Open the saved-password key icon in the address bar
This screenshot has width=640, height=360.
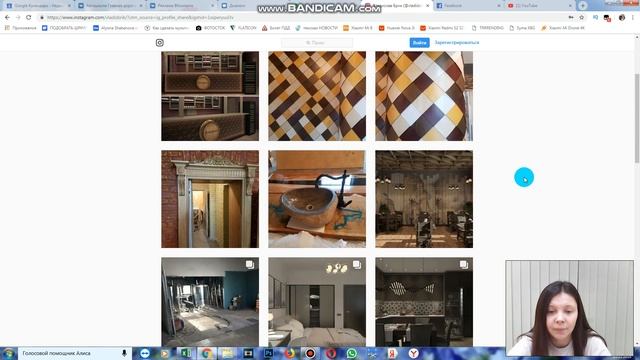[571, 18]
